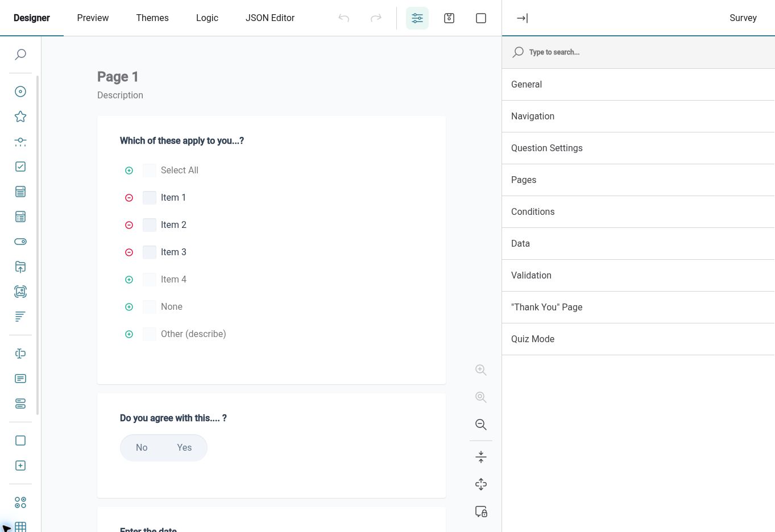Open the JSON Editor tab
The height and width of the screenshot is (532, 775).
coord(270,18)
